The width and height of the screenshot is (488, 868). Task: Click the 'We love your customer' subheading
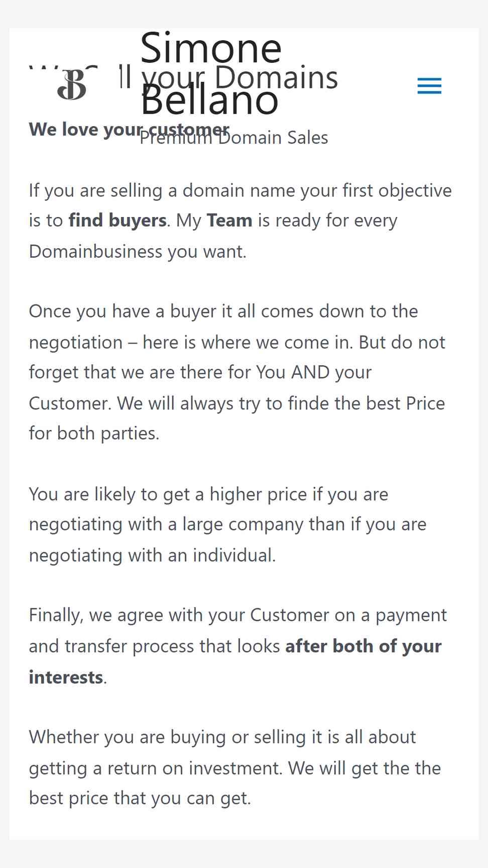point(129,130)
